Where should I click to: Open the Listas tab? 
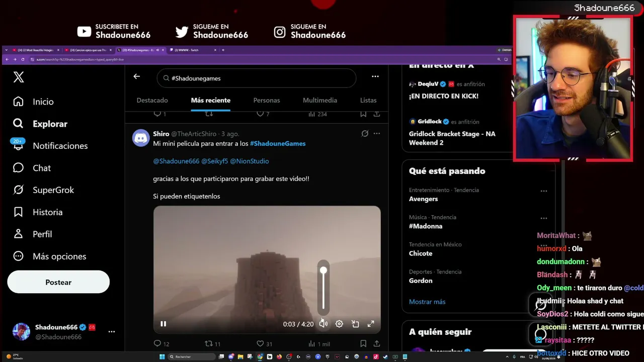(368, 101)
